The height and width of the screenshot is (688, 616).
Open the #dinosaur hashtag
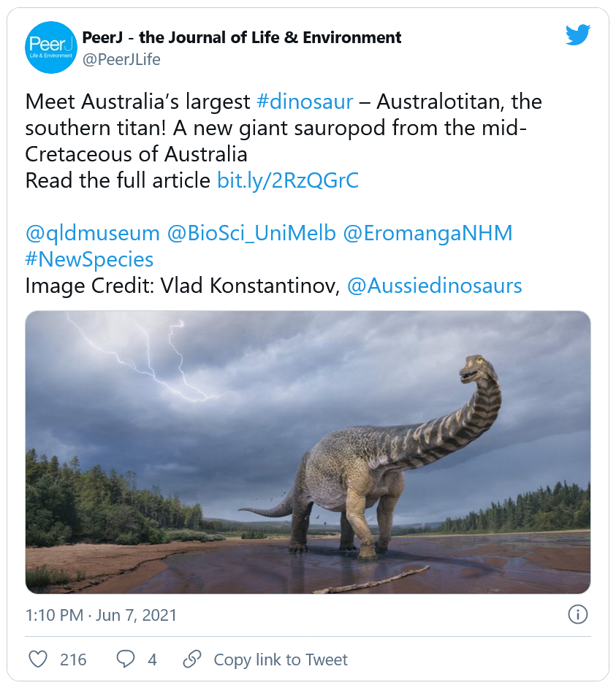(x=305, y=102)
